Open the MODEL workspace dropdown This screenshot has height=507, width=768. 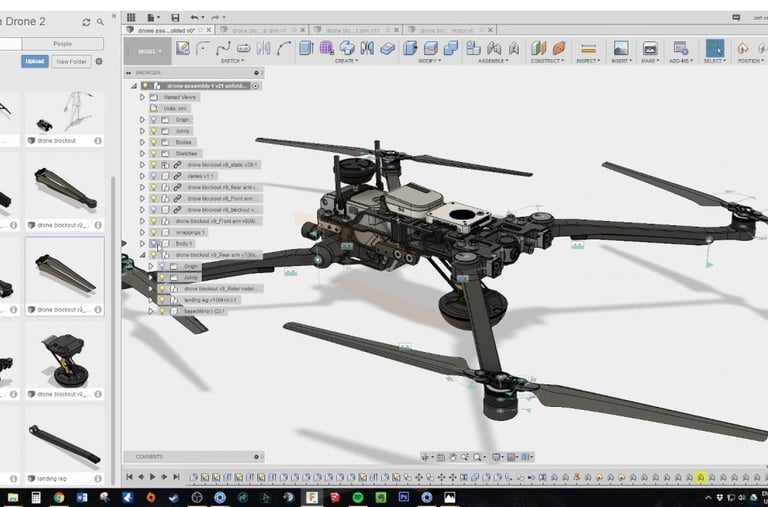[148, 50]
